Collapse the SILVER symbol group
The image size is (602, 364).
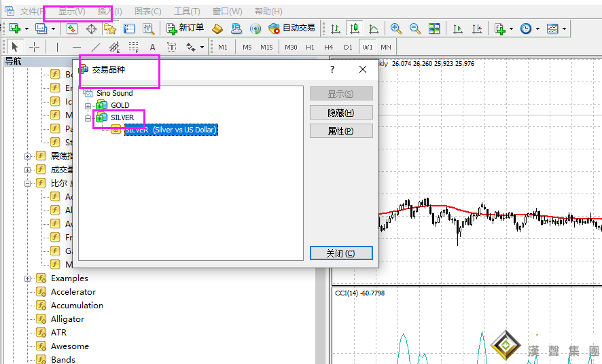[x=88, y=117]
